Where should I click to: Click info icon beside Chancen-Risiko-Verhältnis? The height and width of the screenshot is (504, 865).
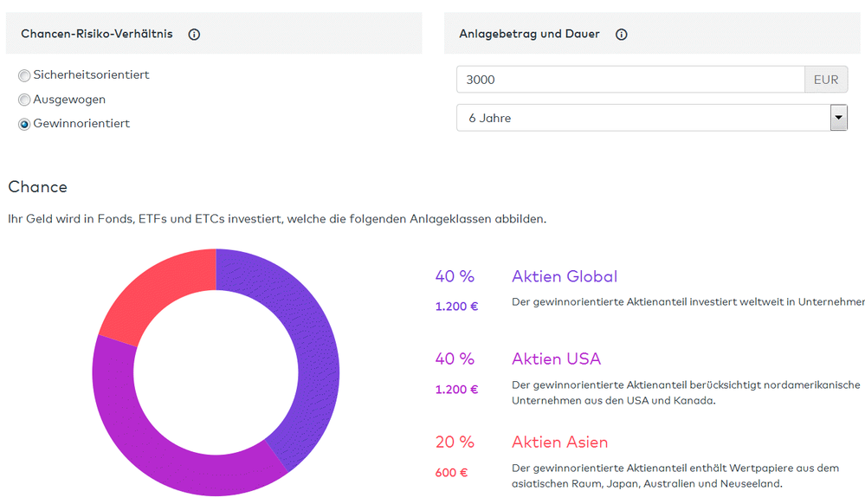click(194, 35)
